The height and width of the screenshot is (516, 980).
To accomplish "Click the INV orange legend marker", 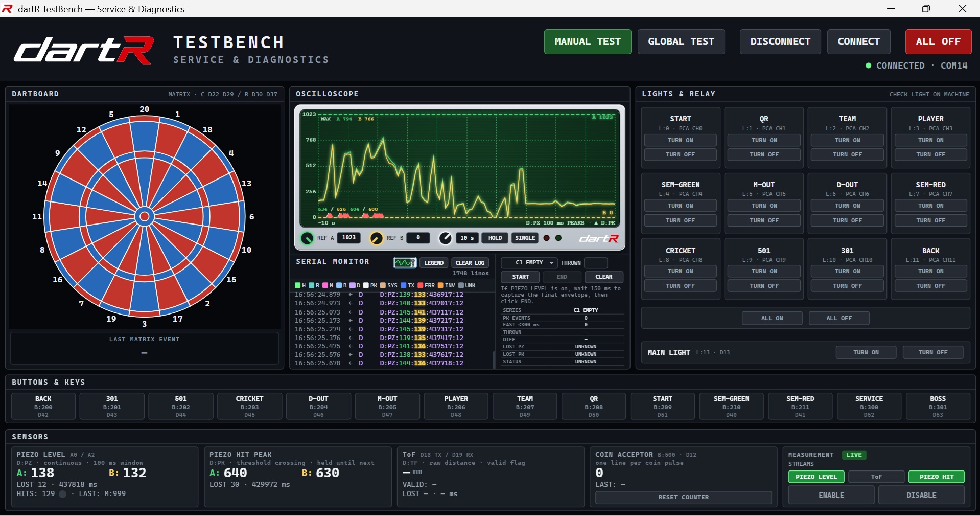I will pyautogui.click(x=440, y=285).
